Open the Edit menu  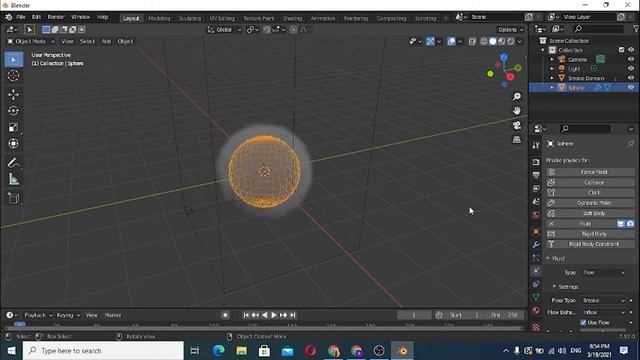point(36,17)
